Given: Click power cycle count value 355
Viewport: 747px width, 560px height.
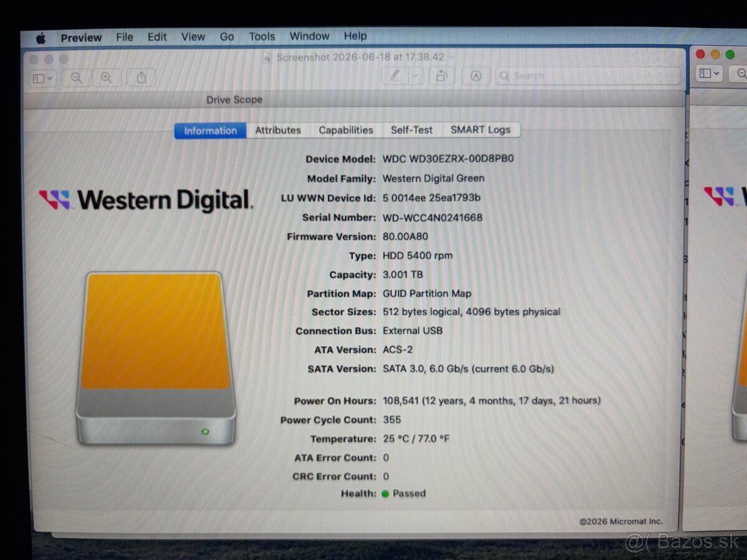Looking at the screenshot, I should pos(392,419).
